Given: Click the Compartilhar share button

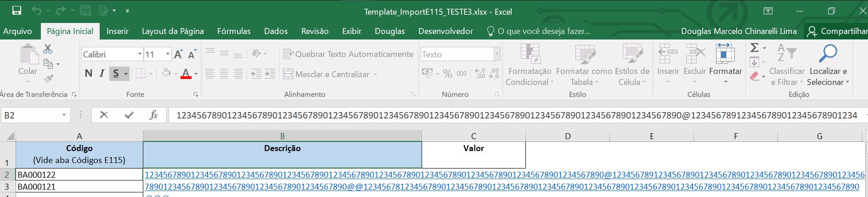Looking at the screenshot, I should (837, 31).
